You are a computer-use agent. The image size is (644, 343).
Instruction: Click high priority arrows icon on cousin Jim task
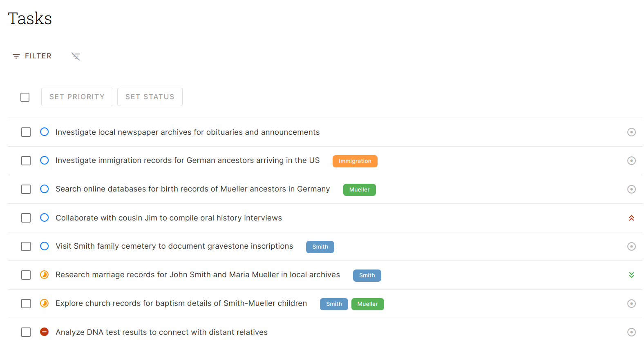point(631,218)
